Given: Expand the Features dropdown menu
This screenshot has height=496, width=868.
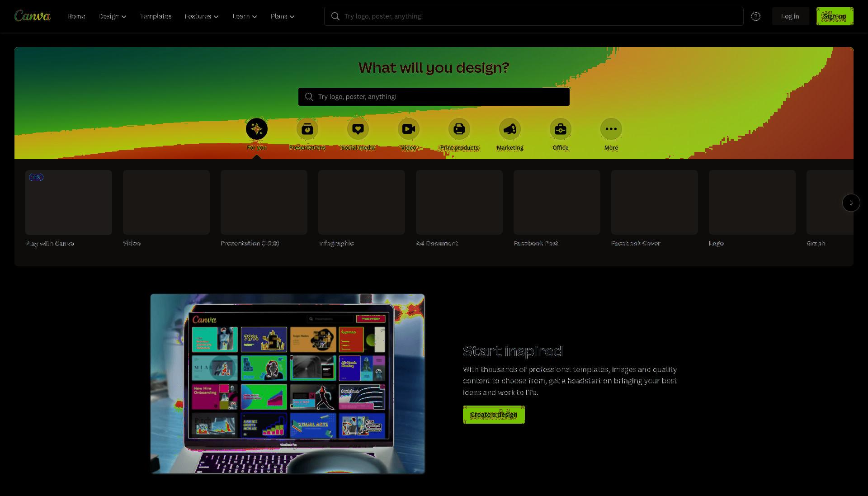Looking at the screenshot, I should pyautogui.click(x=202, y=16).
